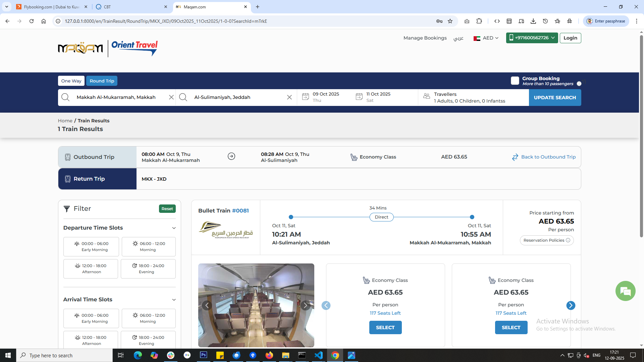Enable the Group Booking checkbox
Viewport: 644px width, 362px height.
click(515, 81)
